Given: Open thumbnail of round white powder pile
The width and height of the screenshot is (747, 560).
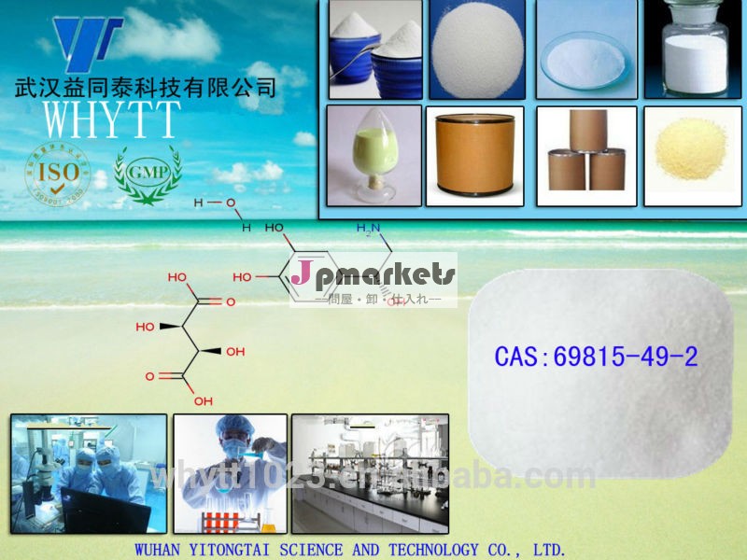Looking at the screenshot, I should pyautogui.click(x=477, y=49).
